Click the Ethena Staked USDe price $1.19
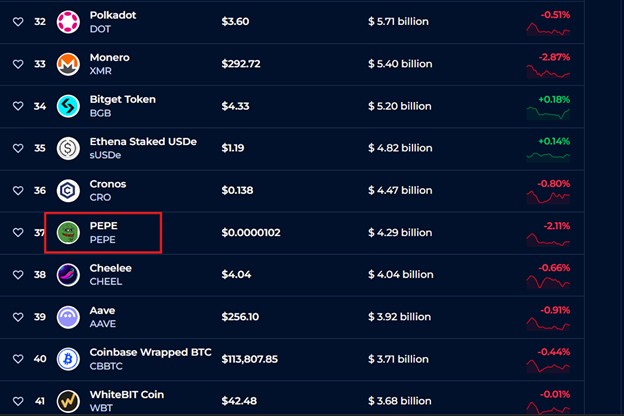 [x=233, y=148]
